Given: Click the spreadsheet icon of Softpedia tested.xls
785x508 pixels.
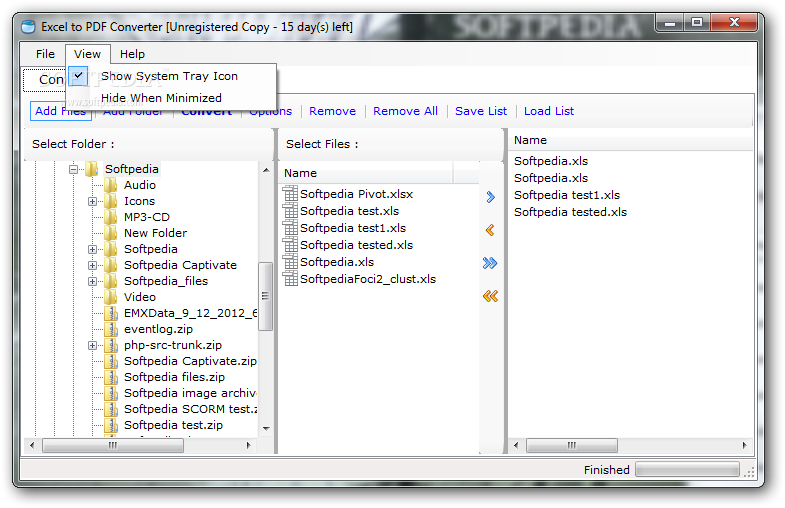Looking at the screenshot, I should [290, 245].
